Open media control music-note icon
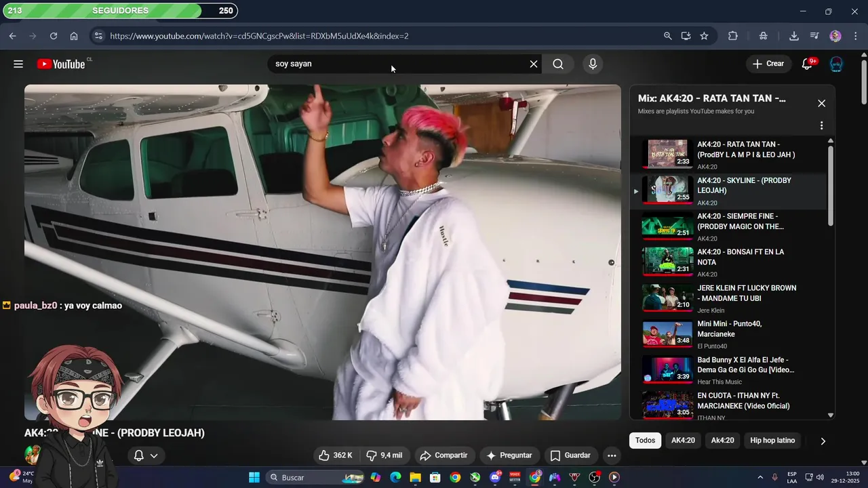This screenshot has height=488, width=868. coord(814,36)
